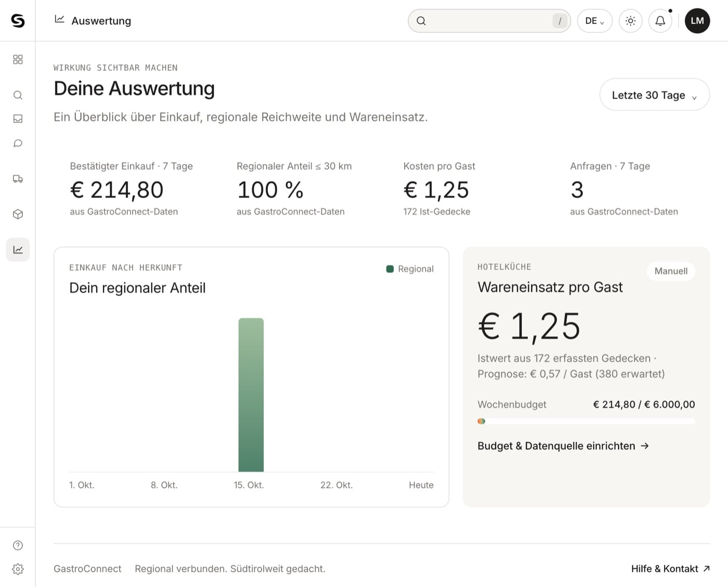The height and width of the screenshot is (587, 728).
Task: Open the delivery truck icon in sidebar
Action: click(x=18, y=179)
